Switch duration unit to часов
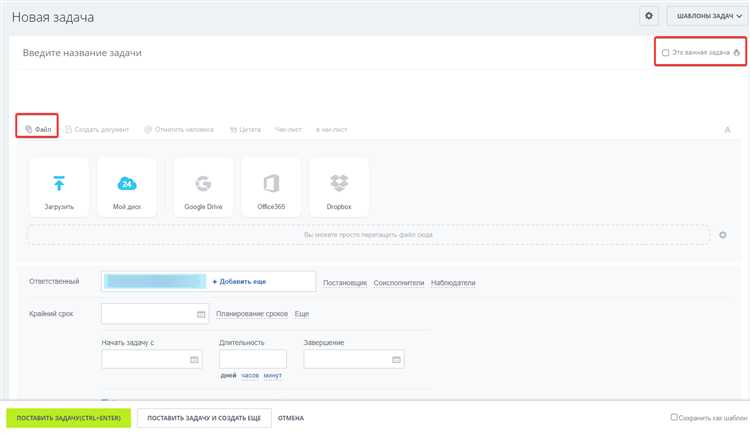 point(250,375)
